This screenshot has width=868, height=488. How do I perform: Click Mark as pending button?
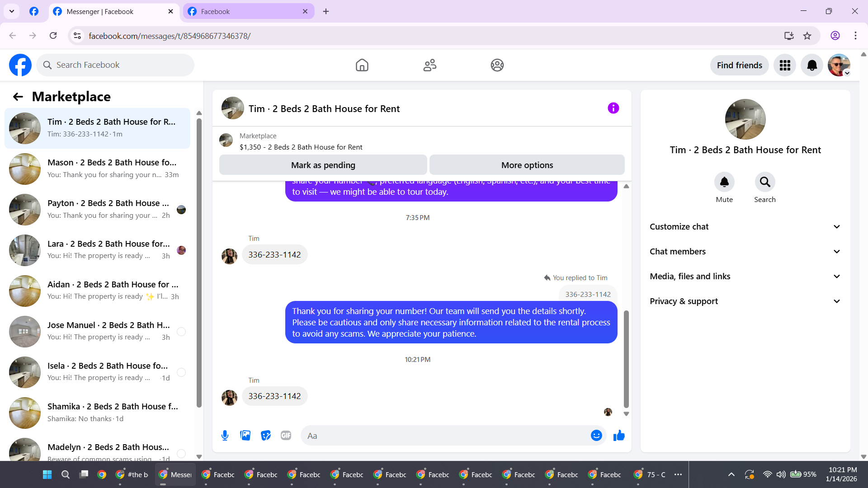point(323,165)
